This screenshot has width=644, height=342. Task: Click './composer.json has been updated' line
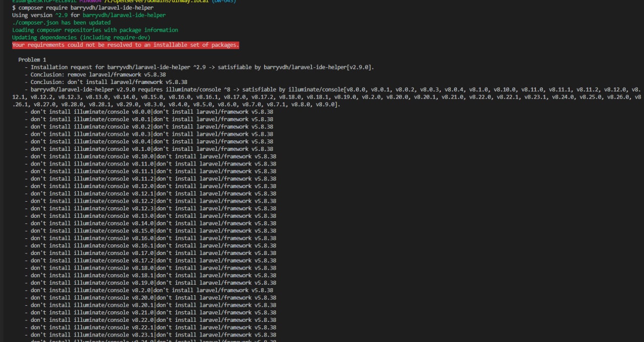(x=61, y=23)
